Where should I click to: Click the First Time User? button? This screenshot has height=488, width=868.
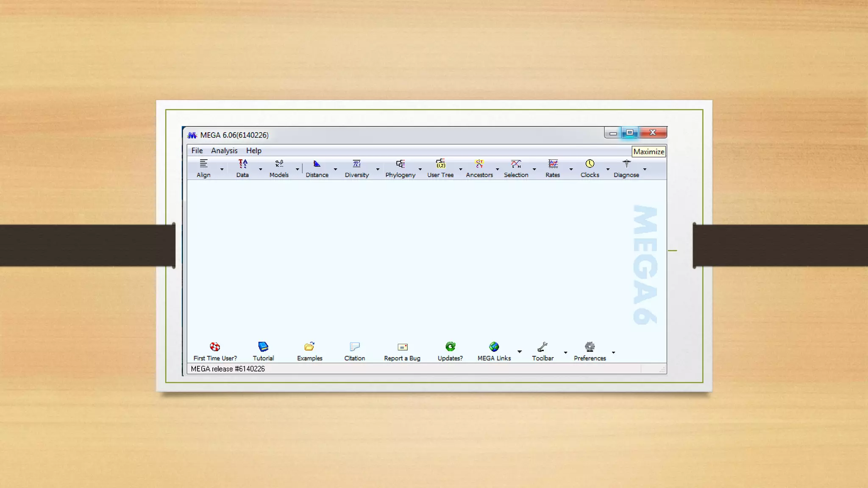pos(215,352)
